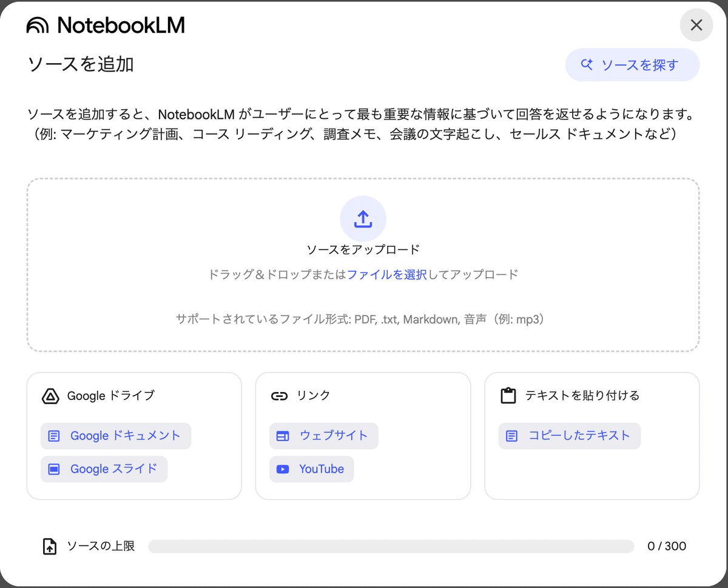Click the clipboard icon beside テキストを貼り付ける
Viewport: 728px width, 588px height.
click(508, 396)
